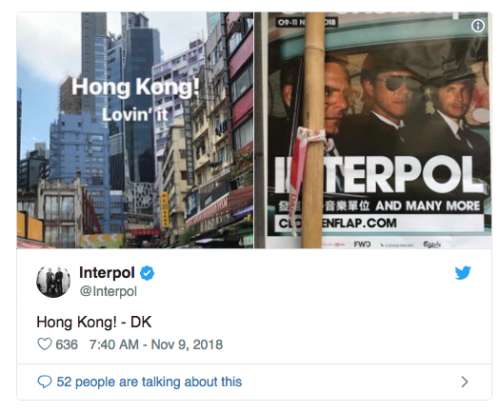Open the Hong Kong skyline photo

click(x=135, y=130)
